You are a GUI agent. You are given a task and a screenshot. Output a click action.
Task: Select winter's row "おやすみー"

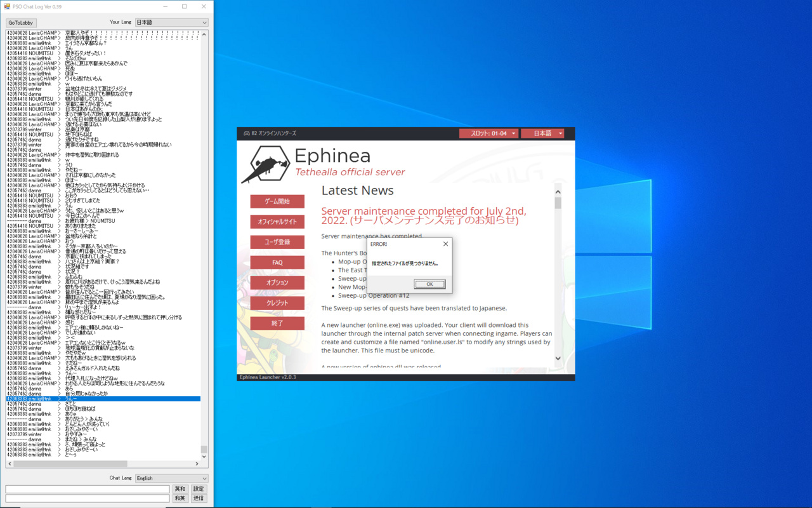pos(103,434)
